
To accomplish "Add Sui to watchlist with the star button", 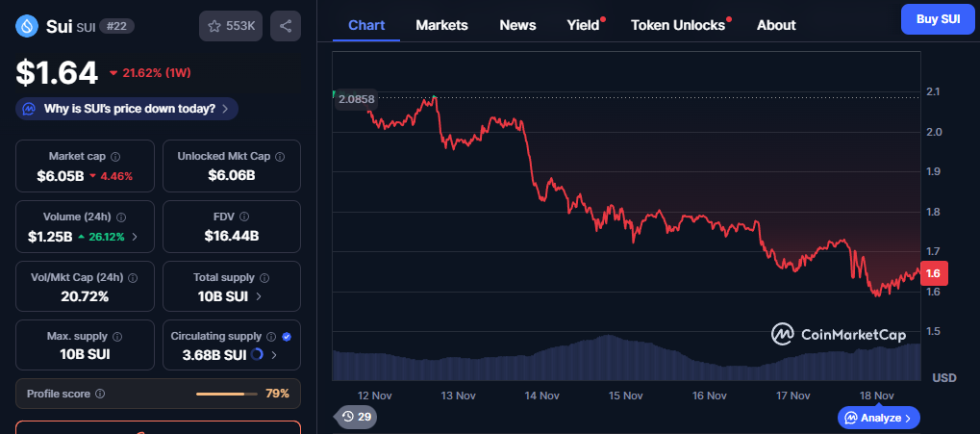I will pyautogui.click(x=230, y=26).
